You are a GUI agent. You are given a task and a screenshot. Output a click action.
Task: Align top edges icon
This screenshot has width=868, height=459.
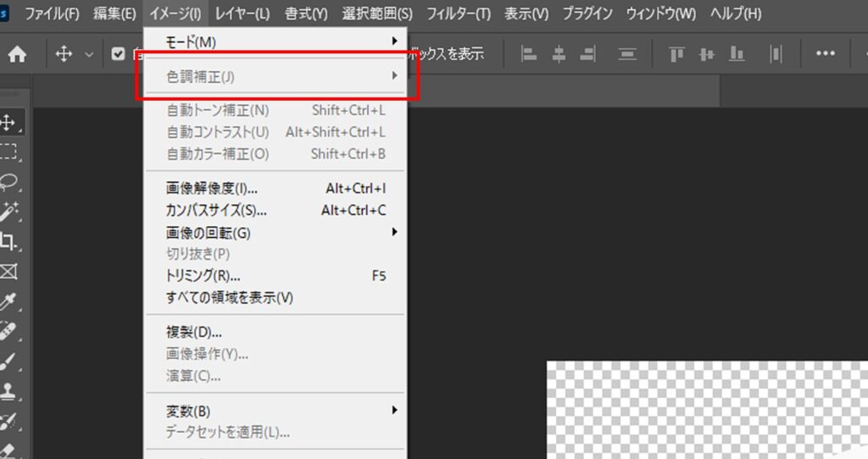[676, 53]
